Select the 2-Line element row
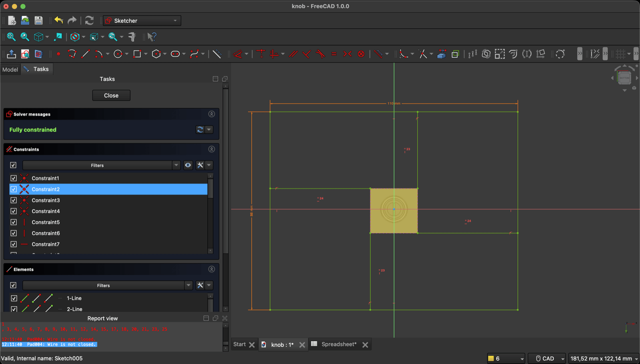This screenshot has height=364, width=640. click(x=108, y=309)
